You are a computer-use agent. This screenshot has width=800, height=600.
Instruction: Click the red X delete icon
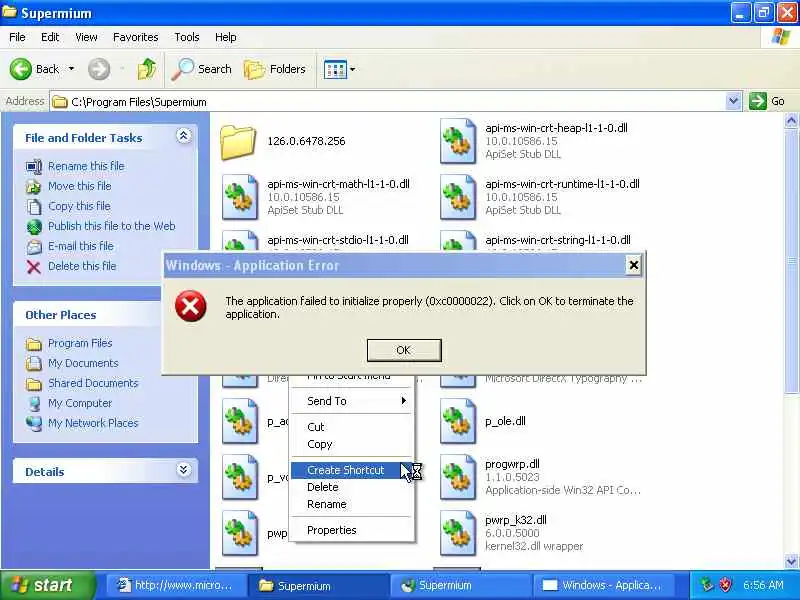(34, 267)
